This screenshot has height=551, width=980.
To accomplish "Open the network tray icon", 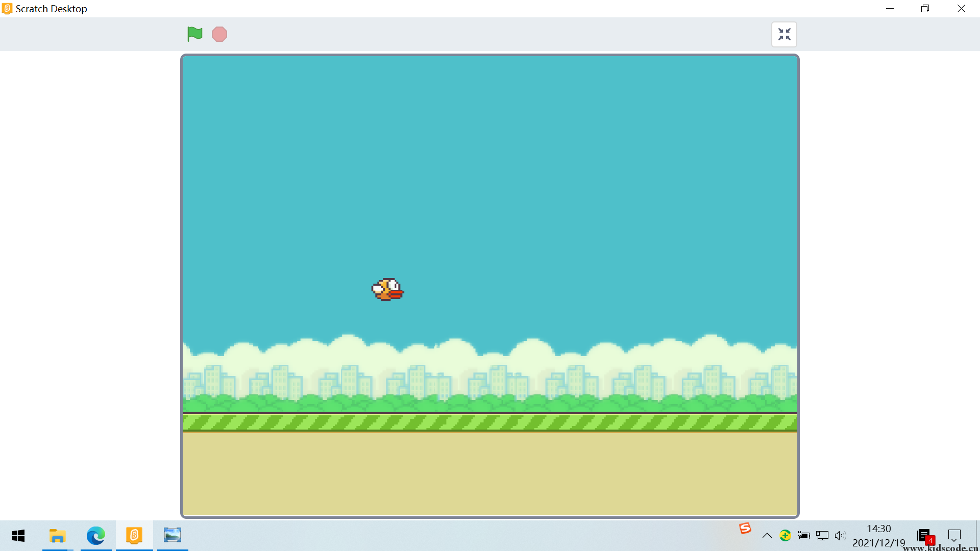I will coord(822,536).
